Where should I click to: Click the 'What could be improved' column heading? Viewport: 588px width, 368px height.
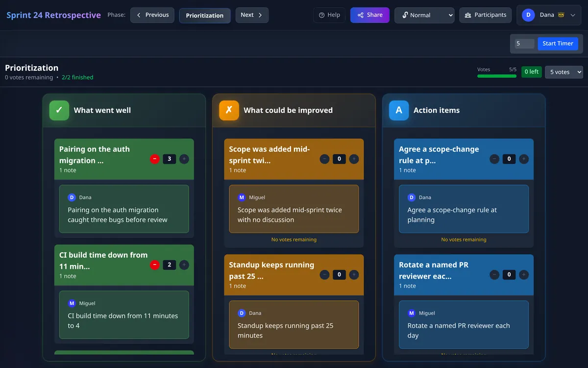[x=288, y=110]
